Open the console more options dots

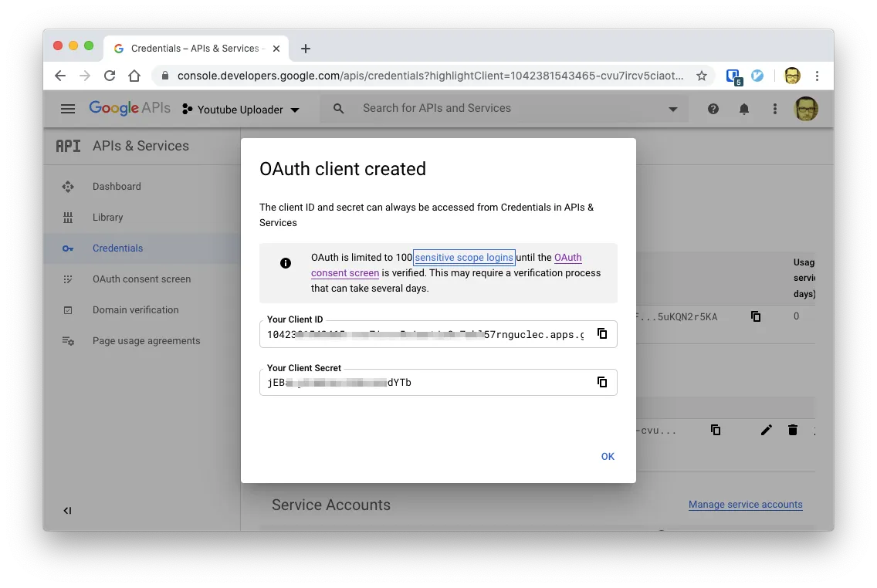[774, 109]
